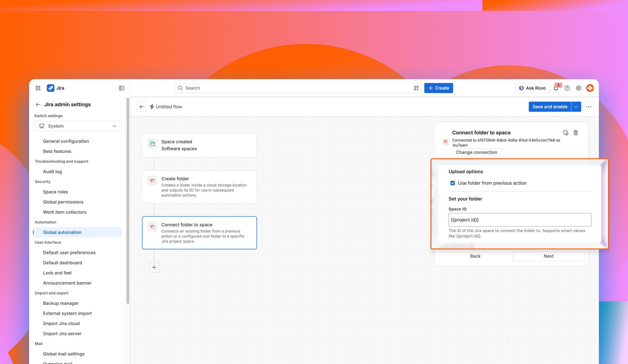Click the Back button in panel
Image resolution: width=628 pixels, height=364 pixels.
coord(475,256)
